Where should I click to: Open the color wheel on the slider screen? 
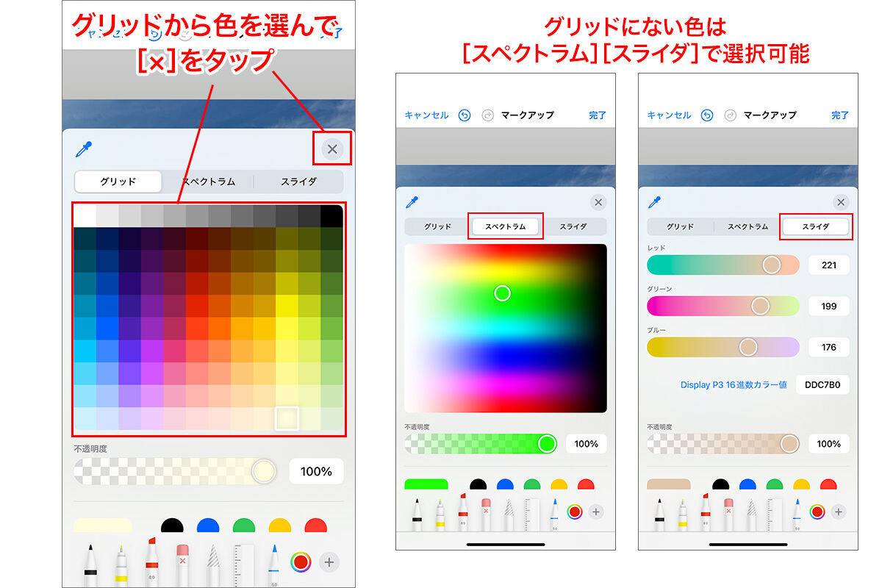click(x=817, y=512)
